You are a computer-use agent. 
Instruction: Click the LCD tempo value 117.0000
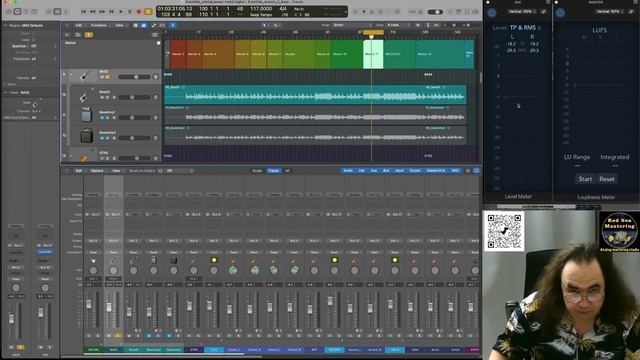[261, 9]
